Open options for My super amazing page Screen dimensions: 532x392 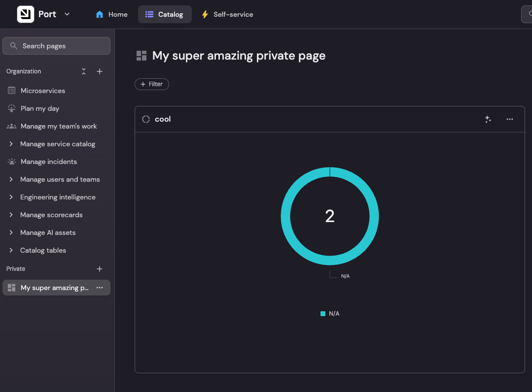100,288
